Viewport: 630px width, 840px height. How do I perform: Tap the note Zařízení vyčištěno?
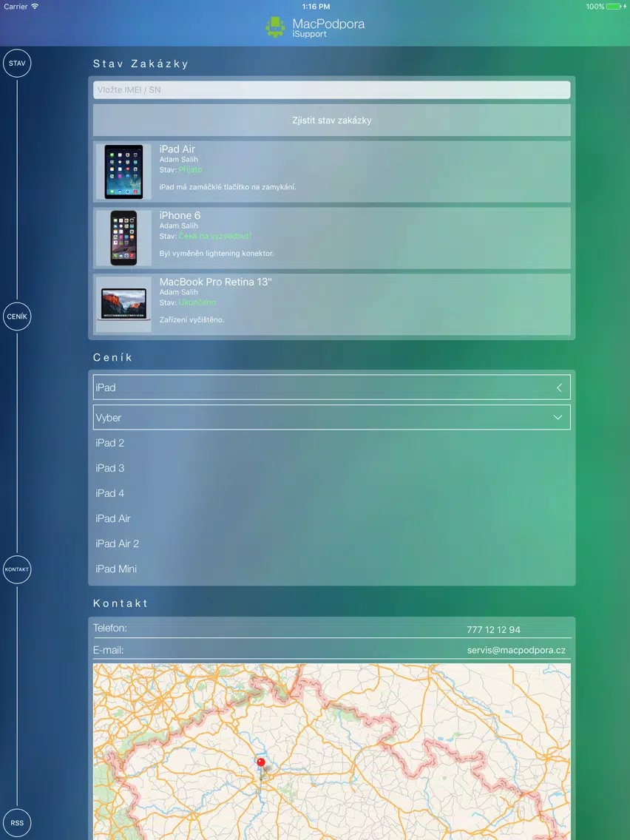(192, 320)
